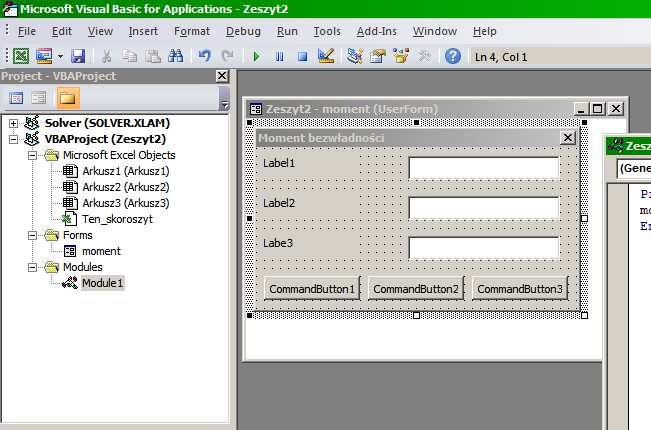Image resolution: width=651 pixels, height=430 pixels.
Task: Collapse the VBAProject (Zeszyt2) node
Action: pyautogui.click(x=13, y=139)
